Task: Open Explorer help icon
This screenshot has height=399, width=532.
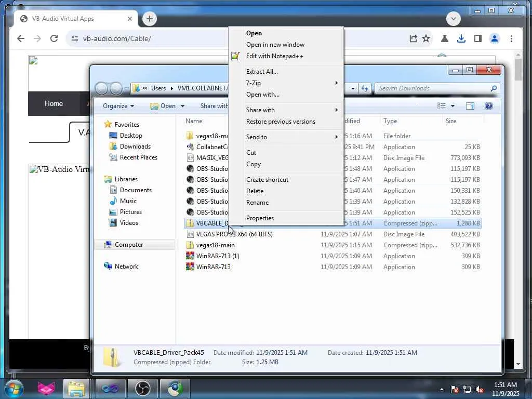Action: pos(488,106)
